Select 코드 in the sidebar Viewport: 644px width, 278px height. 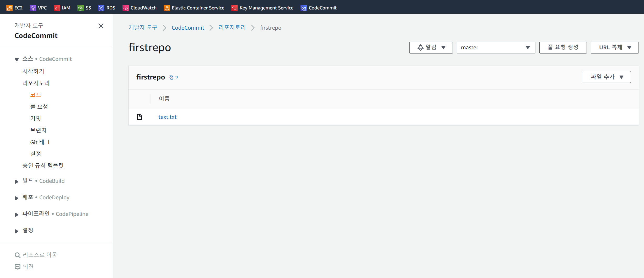click(x=36, y=95)
